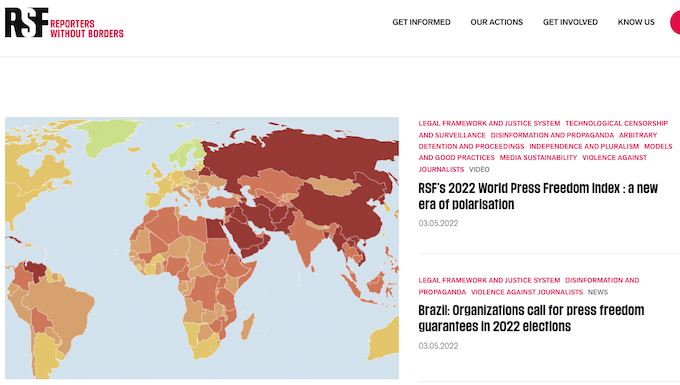
Task: Open the RSF Reporters Without Borders logo
Action: pos(64,23)
